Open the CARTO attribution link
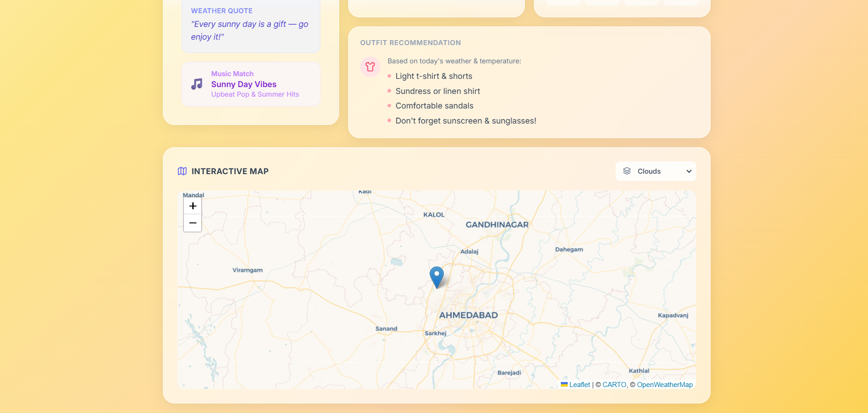The width and height of the screenshot is (868, 413). tap(614, 385)
